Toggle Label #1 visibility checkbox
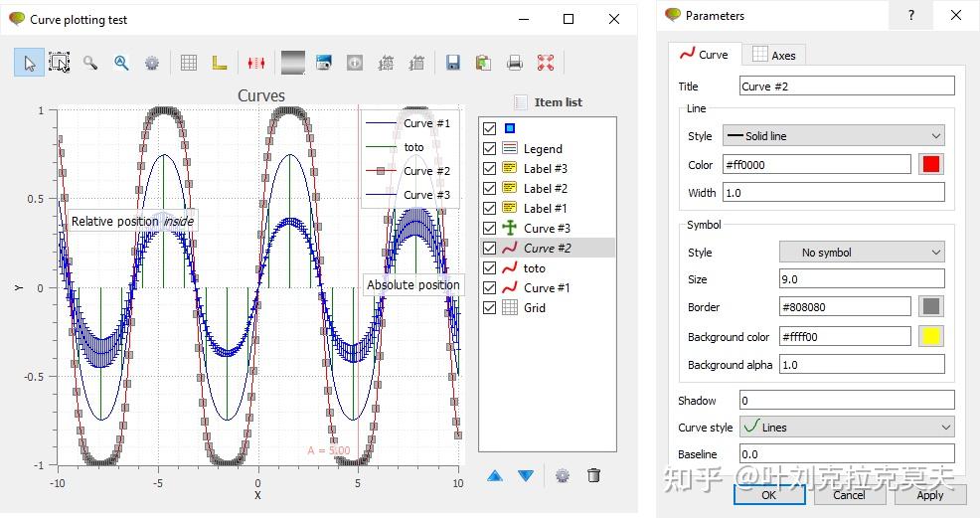The width and height of the screenshot is (980, 518). pos(489,208)
